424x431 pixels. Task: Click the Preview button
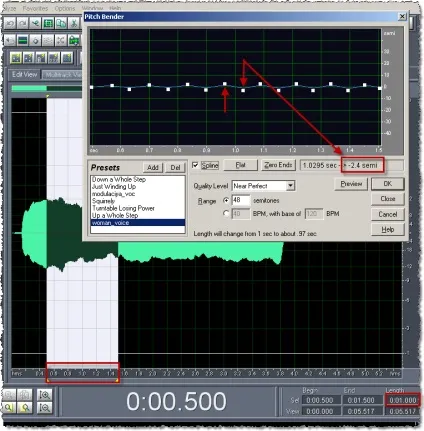[x=351, y=184]
